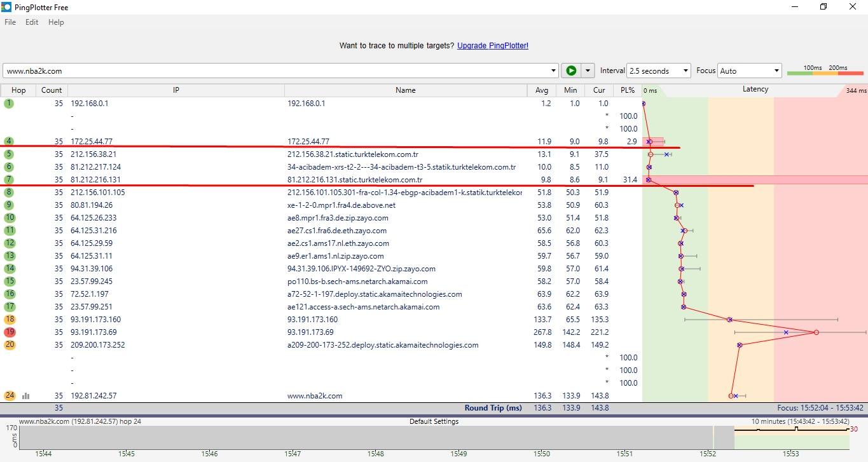
Task: Click the Focus: 15:52:04 - 15:53:42 status text
Action: 820,408
